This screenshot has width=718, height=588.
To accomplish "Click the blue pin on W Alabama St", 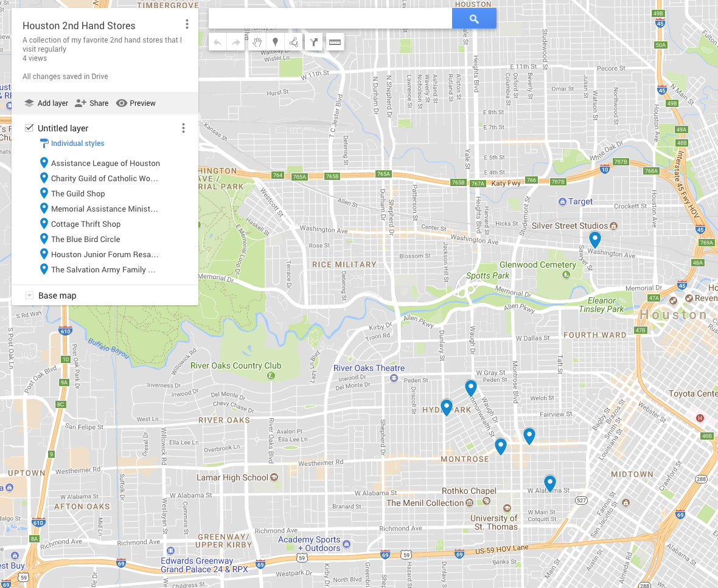I will 550,483.
